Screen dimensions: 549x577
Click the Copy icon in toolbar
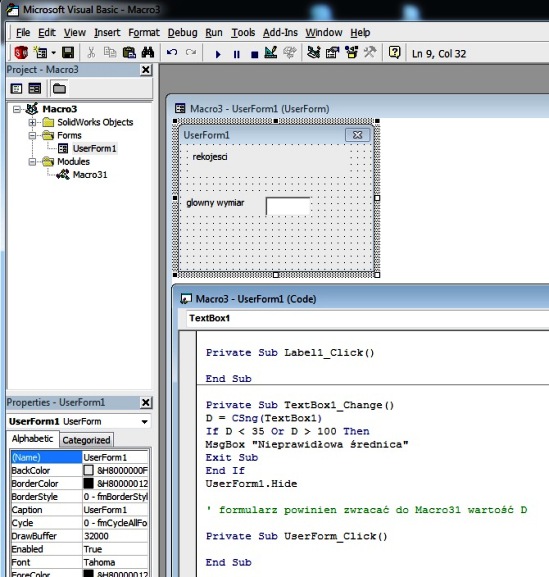pyautogui.click(x=110, y=53)
